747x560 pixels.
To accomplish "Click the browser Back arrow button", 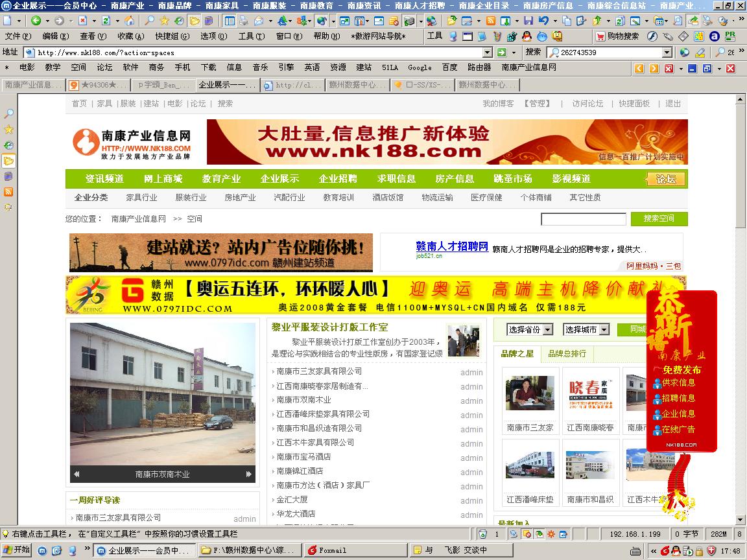I will [x=36, y=21].
